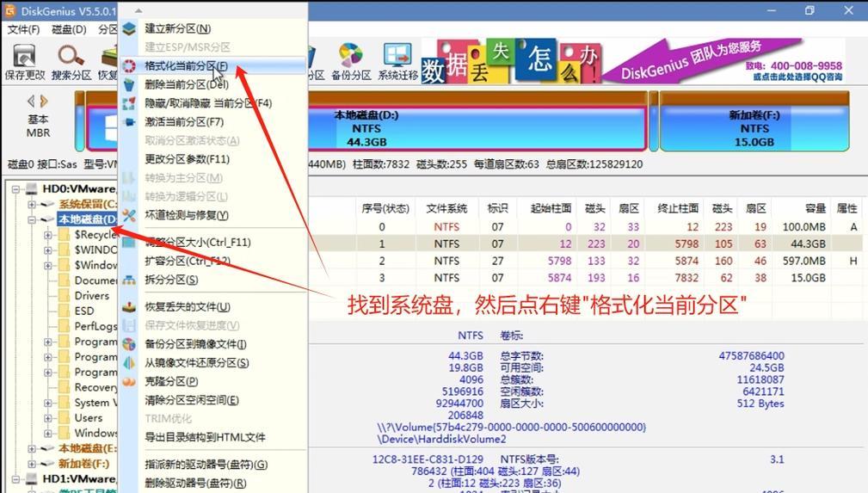Click the icon beside 拆分分区

point(129,280)
